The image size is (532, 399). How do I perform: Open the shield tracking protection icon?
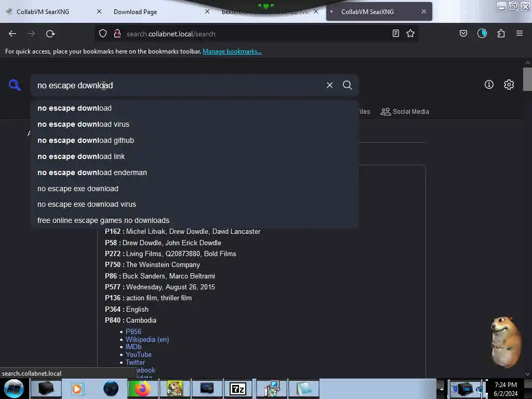coord(103,34)
